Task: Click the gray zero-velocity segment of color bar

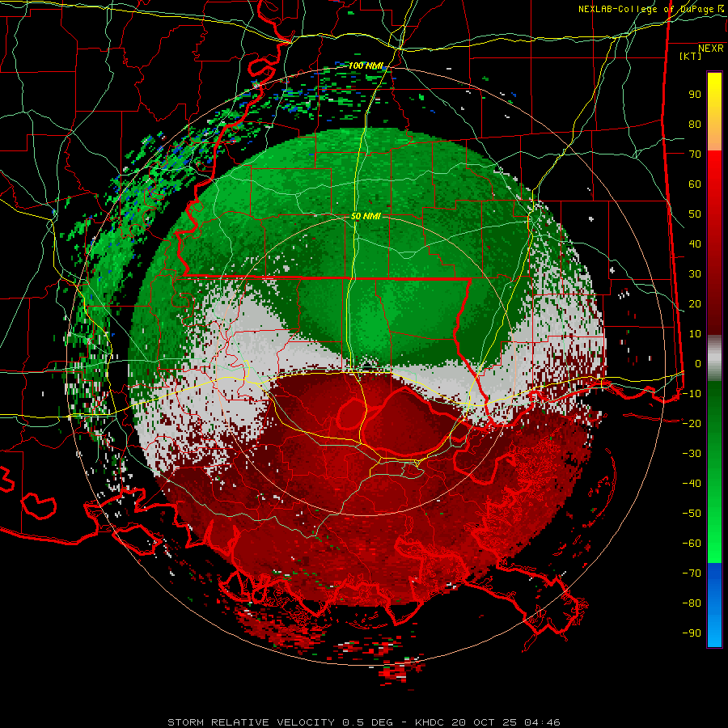Action: click(714, 358)
